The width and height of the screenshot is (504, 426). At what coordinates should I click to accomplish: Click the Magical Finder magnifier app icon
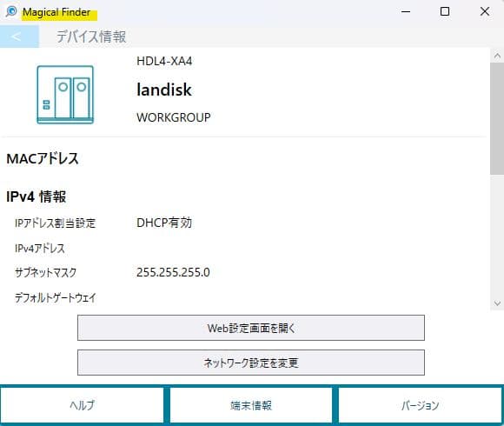tap(11, 11)
